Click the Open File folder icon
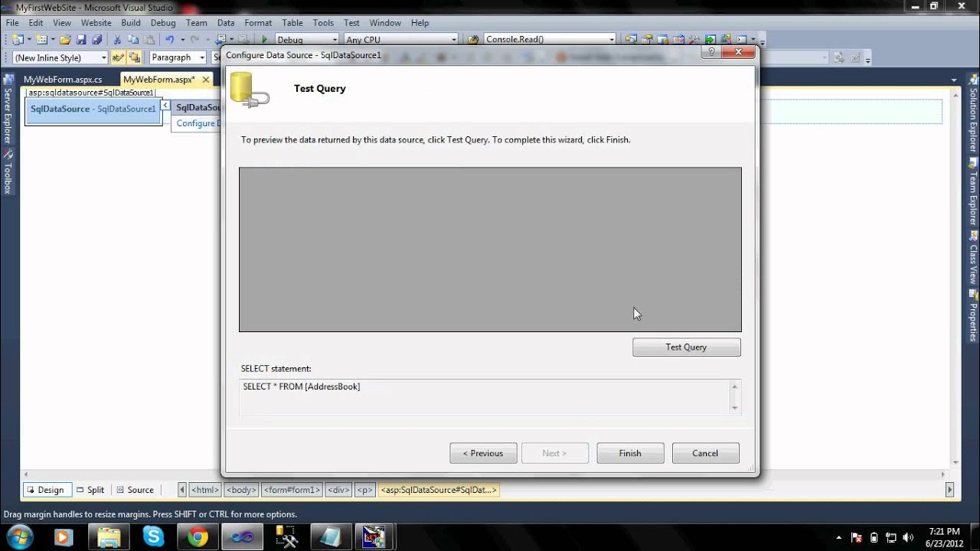The width and height of the screenshot is (980, 551). (x=65, y=39)
